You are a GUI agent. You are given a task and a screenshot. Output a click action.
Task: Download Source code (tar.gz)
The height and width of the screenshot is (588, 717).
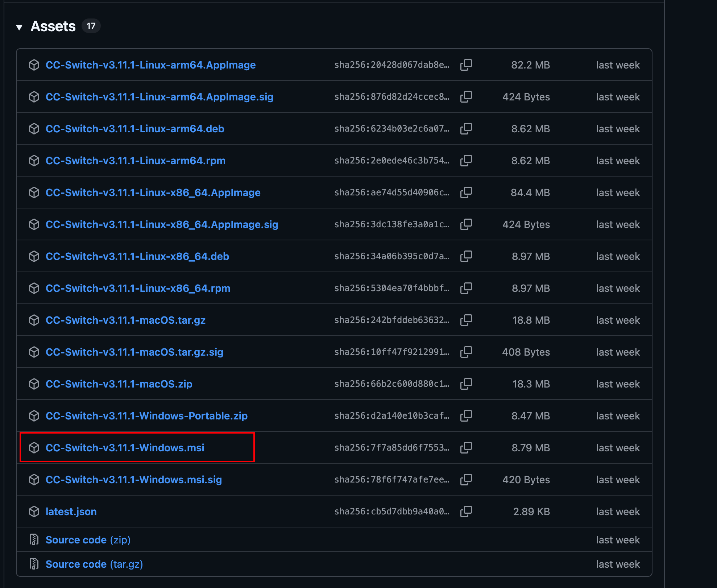pos(94,564)
